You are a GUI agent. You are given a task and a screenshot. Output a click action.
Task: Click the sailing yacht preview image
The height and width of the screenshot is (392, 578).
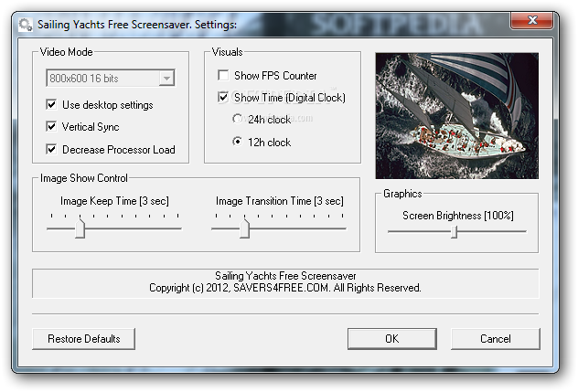pos(456,116)
